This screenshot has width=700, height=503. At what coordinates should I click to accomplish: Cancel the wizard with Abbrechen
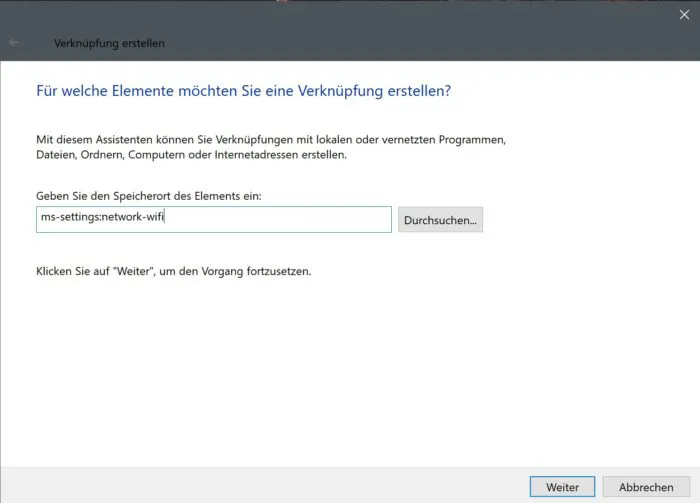pos(646,486)
